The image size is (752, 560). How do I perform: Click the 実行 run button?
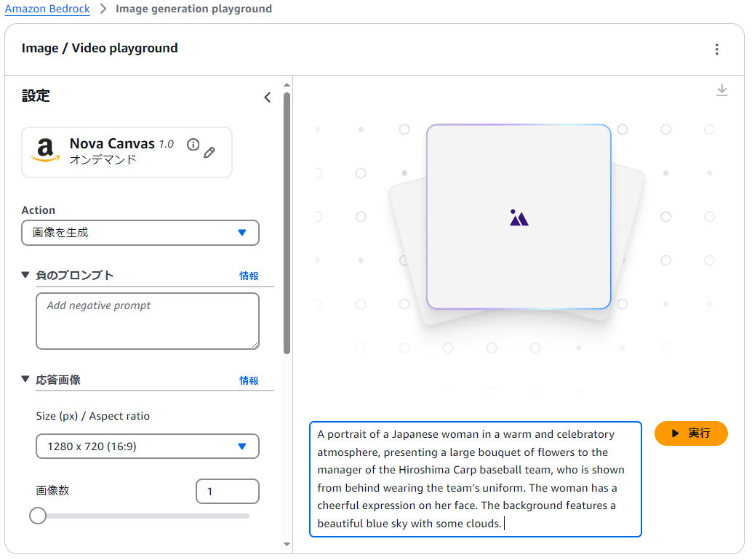tap(691, 433)
